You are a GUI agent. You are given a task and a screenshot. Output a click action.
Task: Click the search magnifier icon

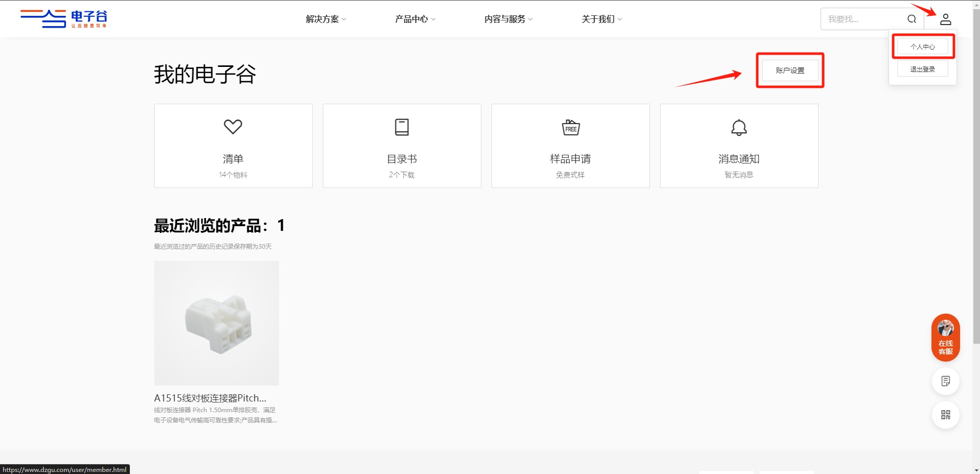pyautogui.click(x=912, y=19)
